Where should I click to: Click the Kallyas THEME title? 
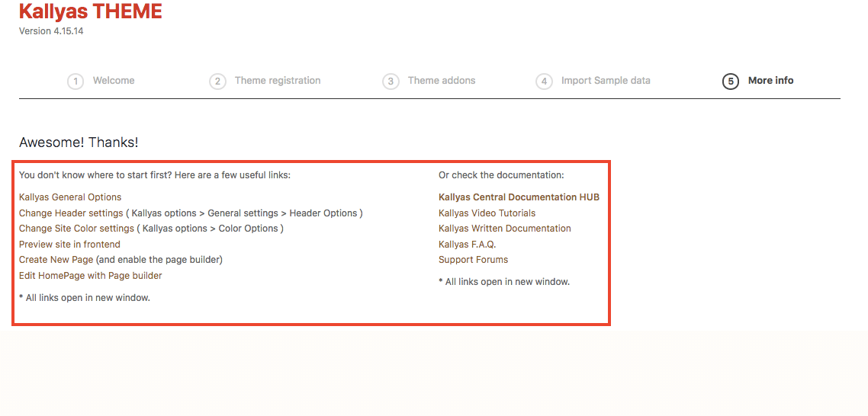[x=91, y=11]
